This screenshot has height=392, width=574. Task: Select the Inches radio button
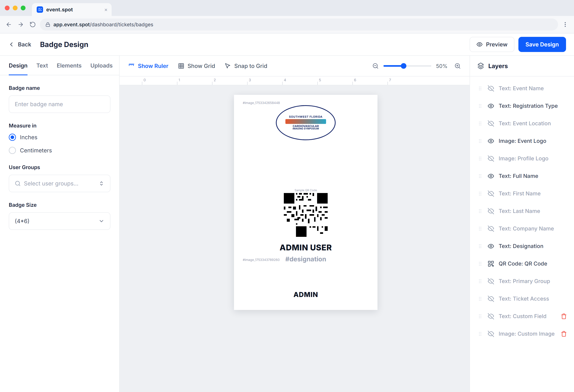pyautogui.click(x=12, y=137)
